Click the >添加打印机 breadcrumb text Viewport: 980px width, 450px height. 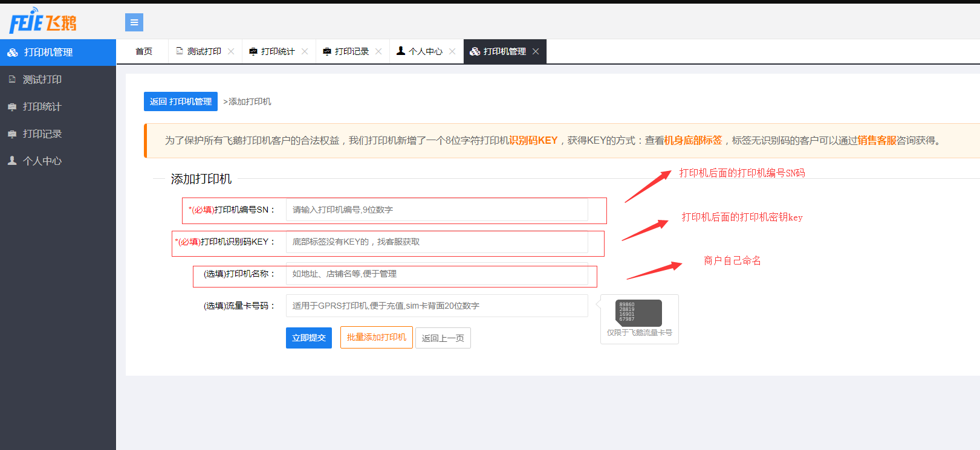click(247, 101)
